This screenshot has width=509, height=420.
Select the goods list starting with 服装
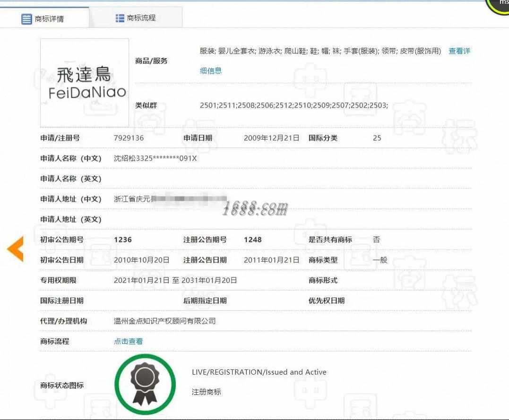point(320,51)
